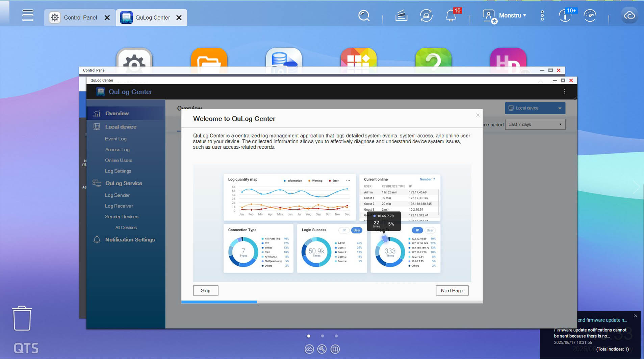Click the welcome dashboard preview image
Screen dimensions: 644x359
click(x=332, y=223)
